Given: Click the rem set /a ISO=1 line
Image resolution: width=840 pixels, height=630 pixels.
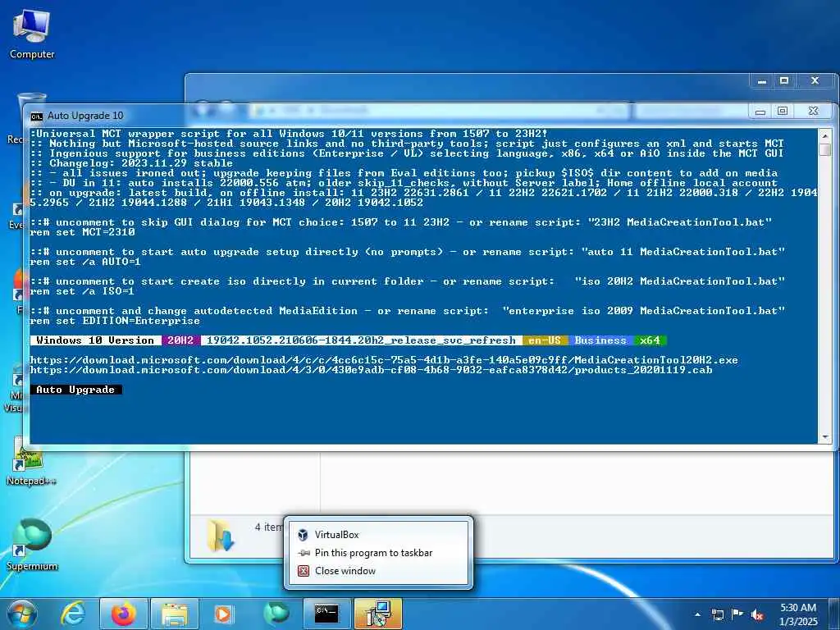Looking at the screenshot, I should coord(83,291).
